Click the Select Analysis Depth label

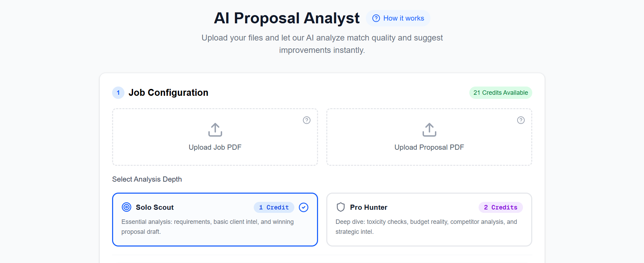pos(147,179)
